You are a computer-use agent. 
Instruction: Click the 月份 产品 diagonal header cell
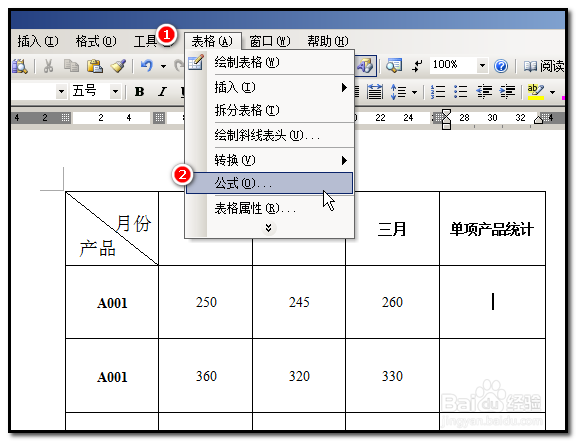112,228
